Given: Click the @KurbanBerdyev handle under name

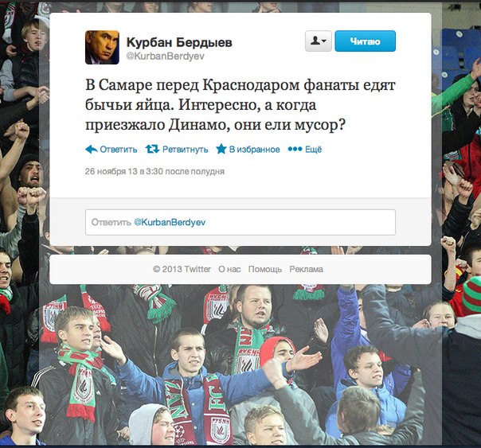Looking at the screenshot, I should [165, 56].
